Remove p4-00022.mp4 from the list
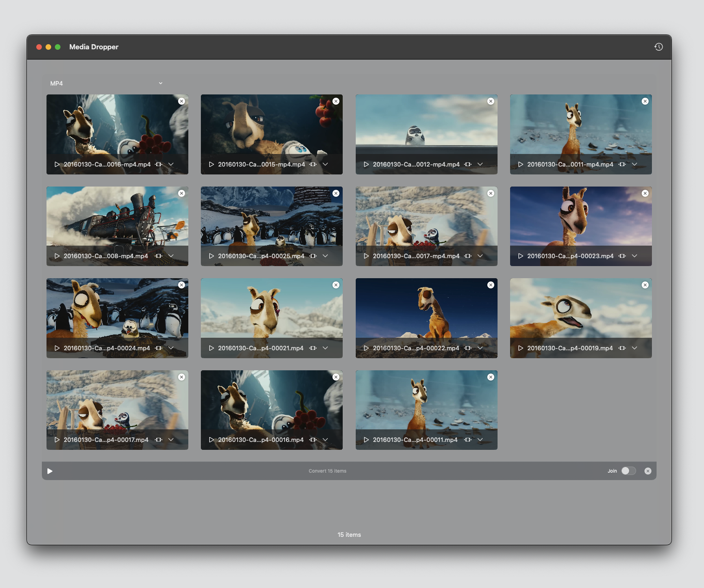This screenshot has width=704, height=588. click(x=491, y=285)
